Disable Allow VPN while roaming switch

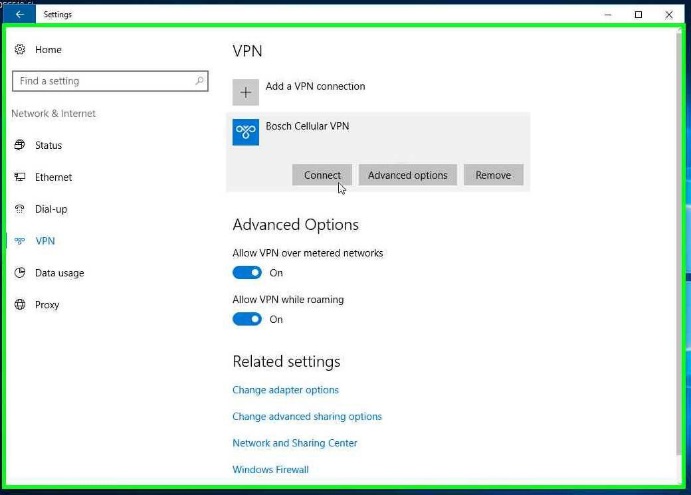click(x=247, y=319)
